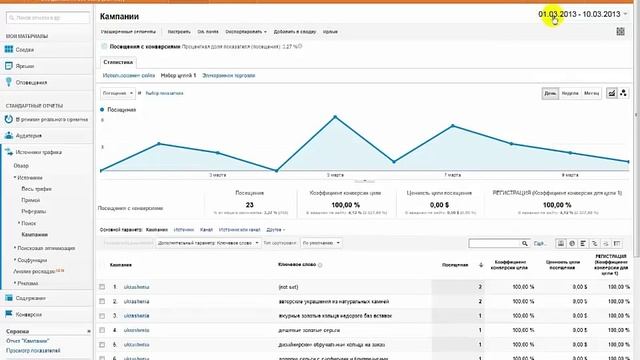Switch to line chart view icon

611,93
